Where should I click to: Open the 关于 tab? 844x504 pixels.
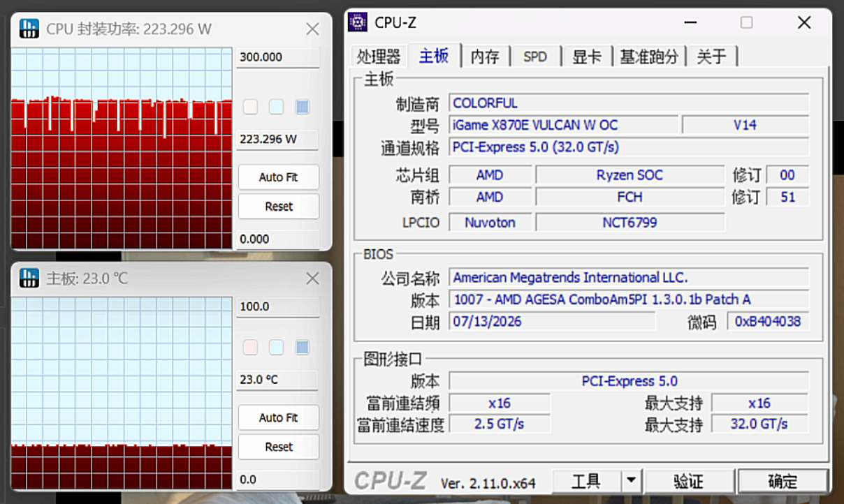[711, 57]
